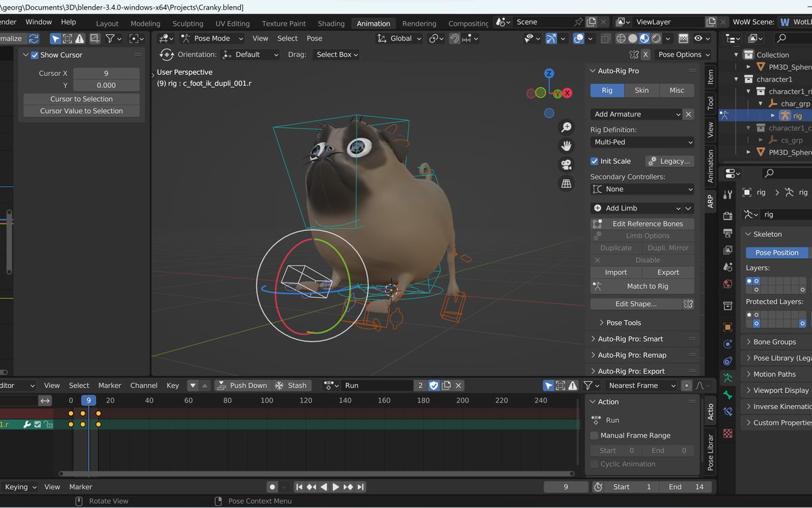
Task: Expand the Motion Paths panel
Action: click(x=774, y=374)
